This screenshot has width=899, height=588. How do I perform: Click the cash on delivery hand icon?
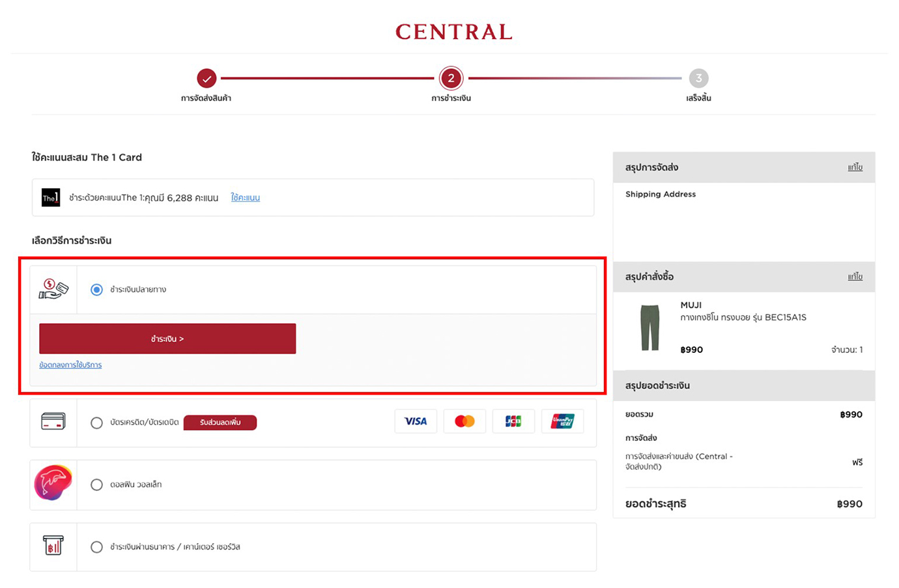click(x=53, y=289)
